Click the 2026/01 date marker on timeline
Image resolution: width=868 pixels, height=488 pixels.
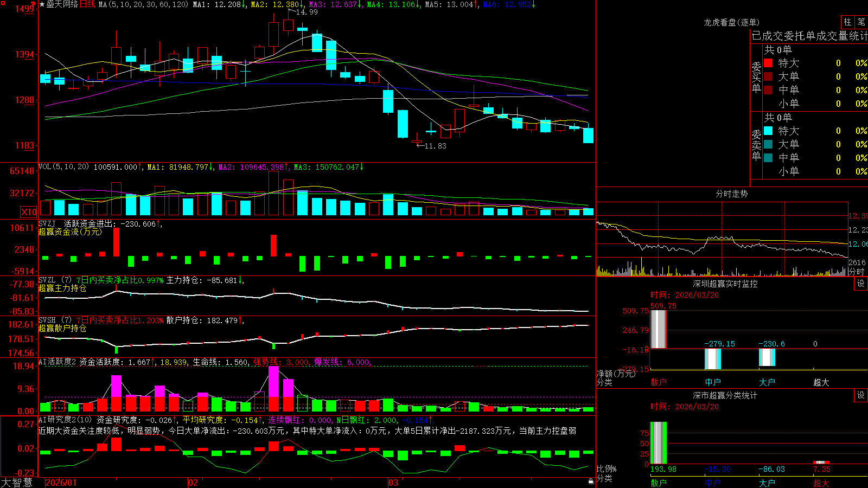pyautogui.click(x=61, y=483)
